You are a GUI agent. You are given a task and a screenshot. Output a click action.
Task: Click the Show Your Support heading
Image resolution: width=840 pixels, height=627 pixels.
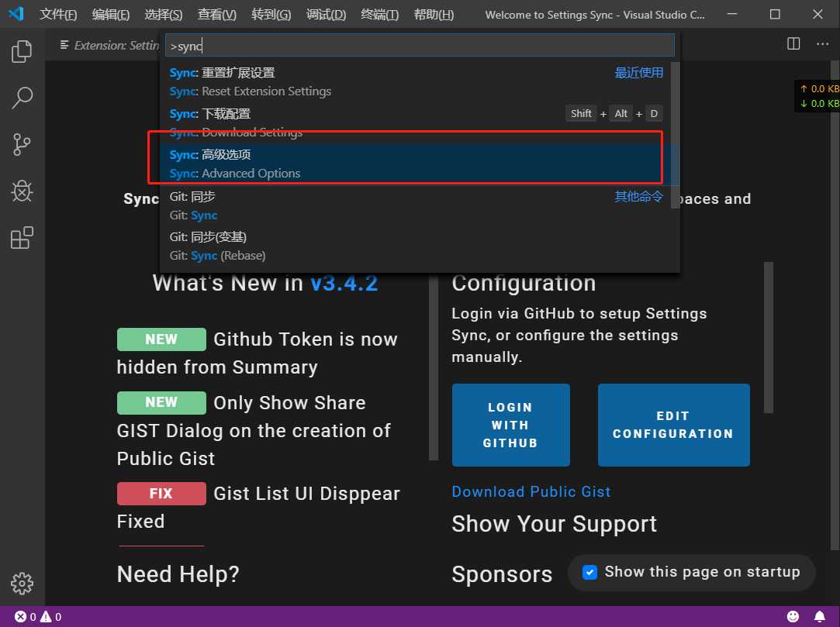point(554,524)
